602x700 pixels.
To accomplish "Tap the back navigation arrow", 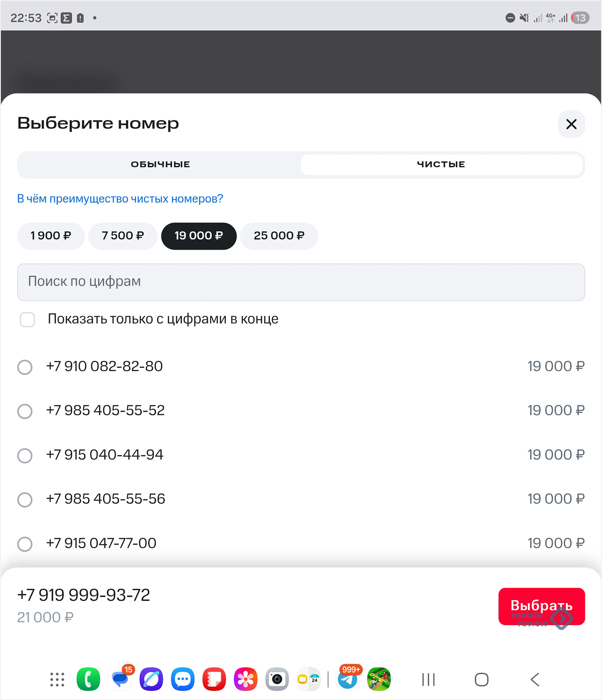I will click(x=535, y=679).
